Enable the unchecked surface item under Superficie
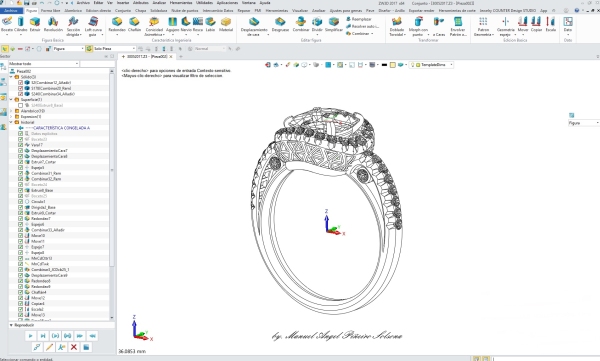Screen dimensions: 600x361 click(21, 105)
